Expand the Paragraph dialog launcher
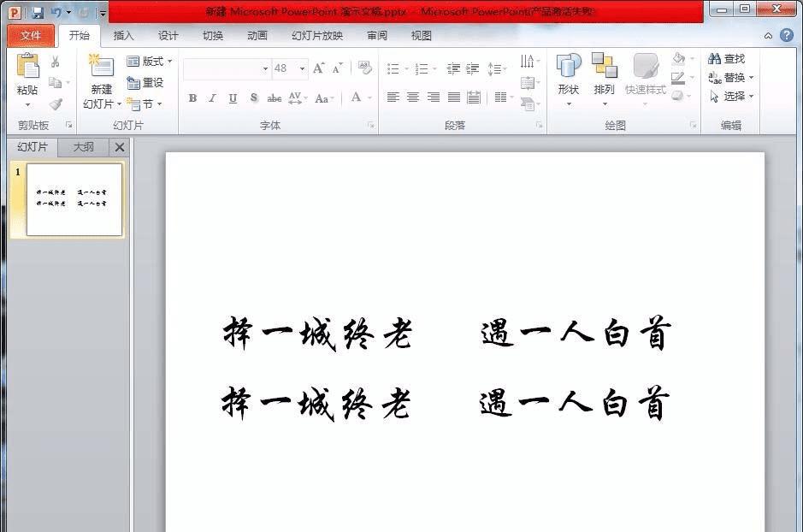803x532 pixels. pyautogui.click(x=540, y=125)
